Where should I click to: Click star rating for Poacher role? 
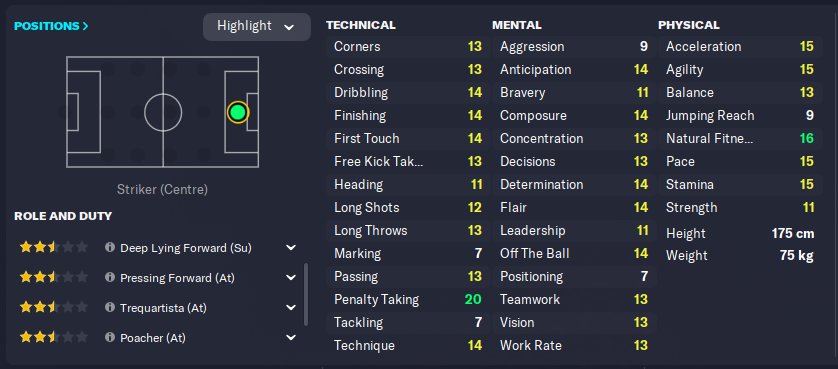(x=53, y=337)
